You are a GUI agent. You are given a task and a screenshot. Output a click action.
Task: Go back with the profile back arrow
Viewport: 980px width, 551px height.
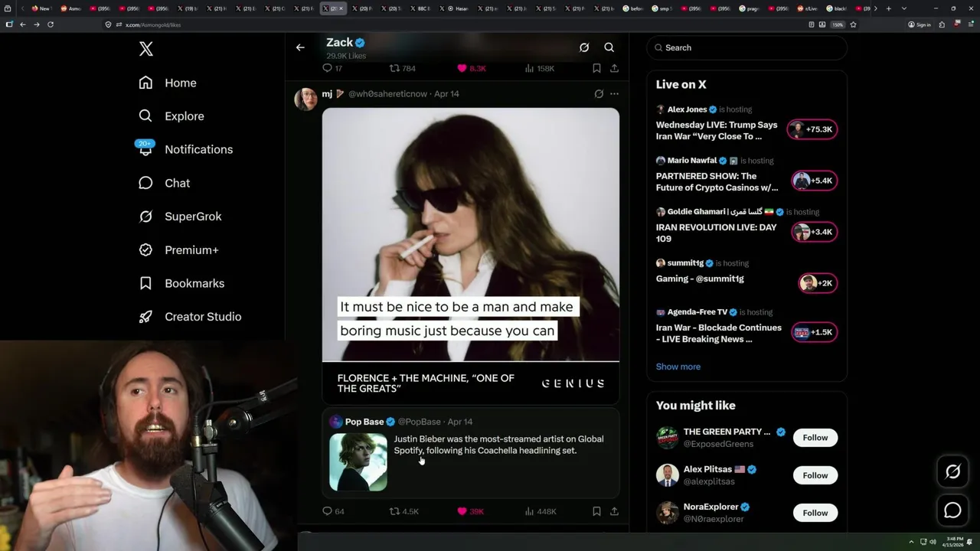tap(300, 47)
